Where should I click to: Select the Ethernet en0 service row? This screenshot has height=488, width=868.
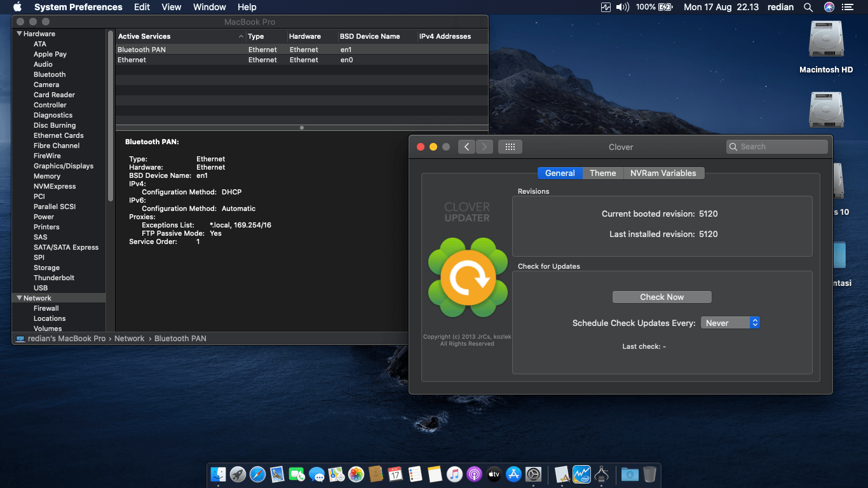pyautogui.click(x=302, y=60)
